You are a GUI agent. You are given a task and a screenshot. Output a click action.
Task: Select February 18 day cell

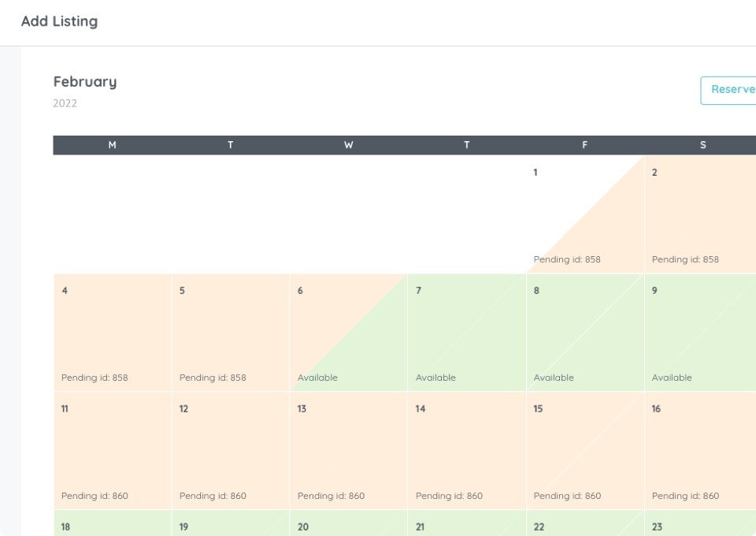pyautogui.click(x=113, y=523)
